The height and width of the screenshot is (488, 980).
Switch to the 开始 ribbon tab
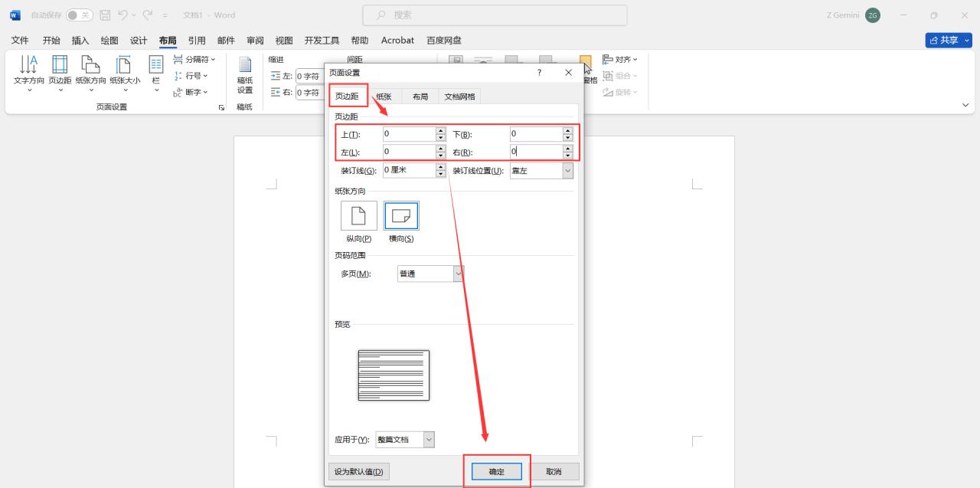point(51,40)
